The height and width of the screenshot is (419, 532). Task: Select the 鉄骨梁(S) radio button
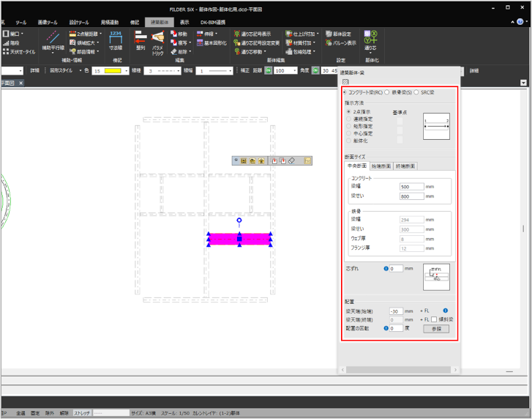coord(387,92)
